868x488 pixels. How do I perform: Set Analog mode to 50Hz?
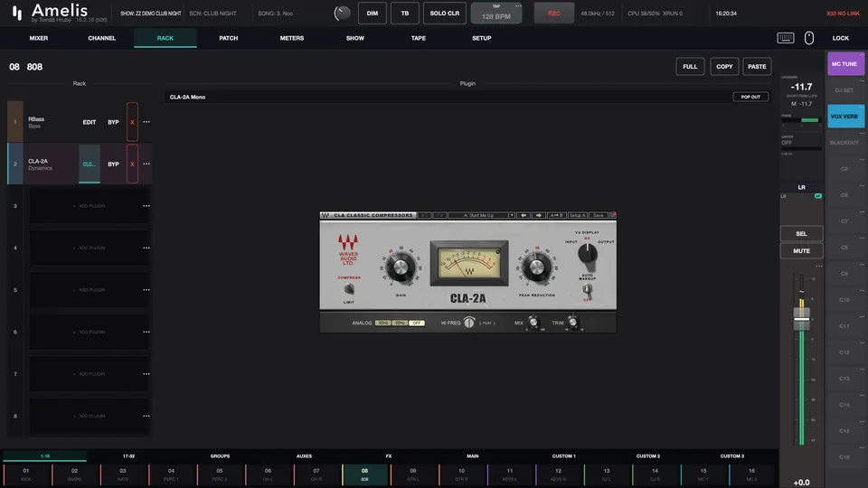coord(382,324)
